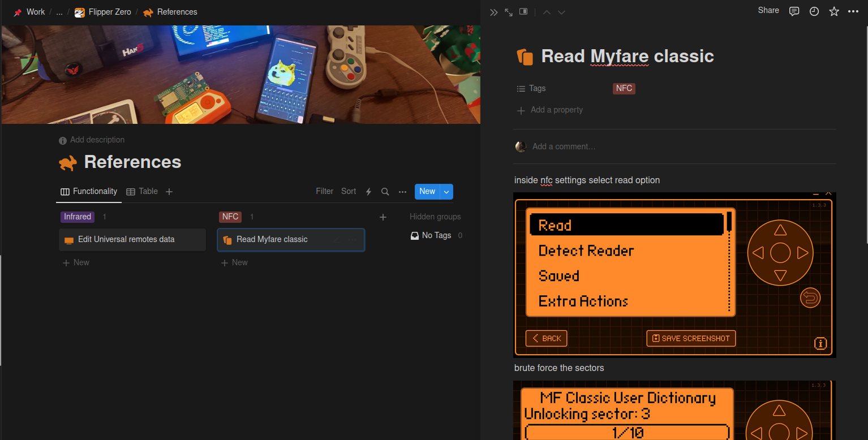Viewport: 868px width, 440px height.
Task: Open the Filter option
Action: pyautogui.click(x=324, y=192)
